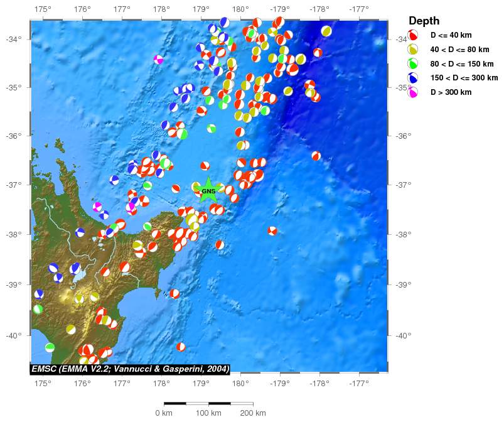Click the green 80 < D <= 150 km legend symbol
The image size is (504, 422).
pyautogui.click(x=413, y=63)
